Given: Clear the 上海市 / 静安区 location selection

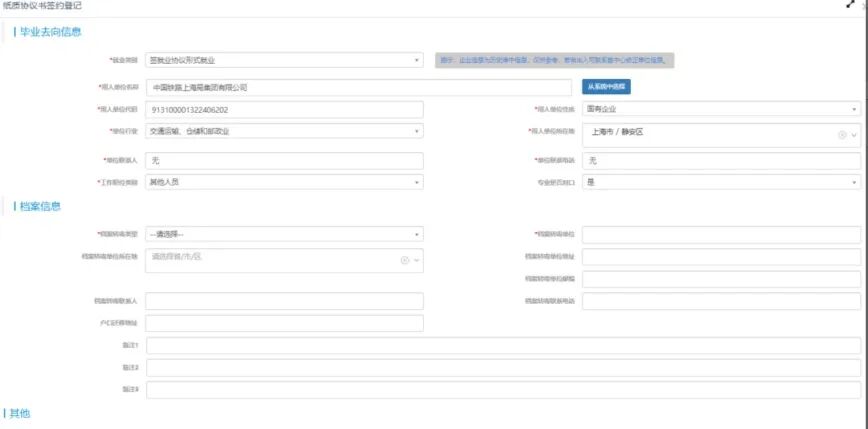Looking at the screenshot, I should click(x=842, y=135).
